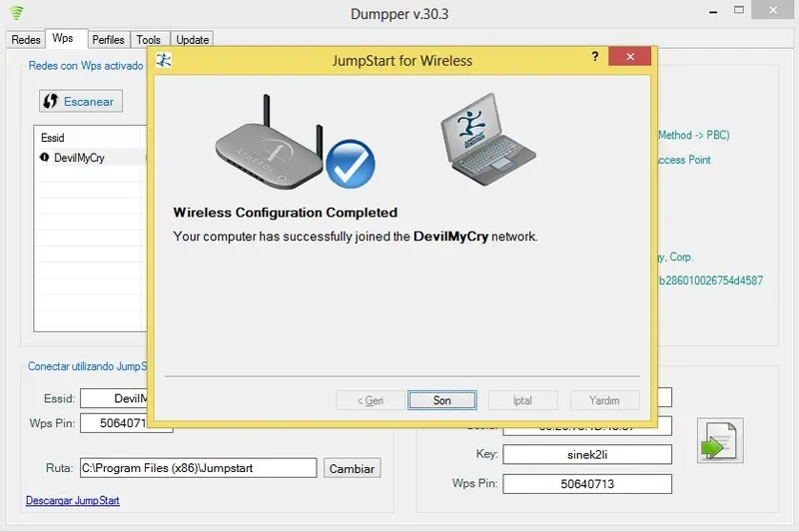Click the green arrow export document icon
This screenshot has width=799, height=532.
[x=720, y=441]
